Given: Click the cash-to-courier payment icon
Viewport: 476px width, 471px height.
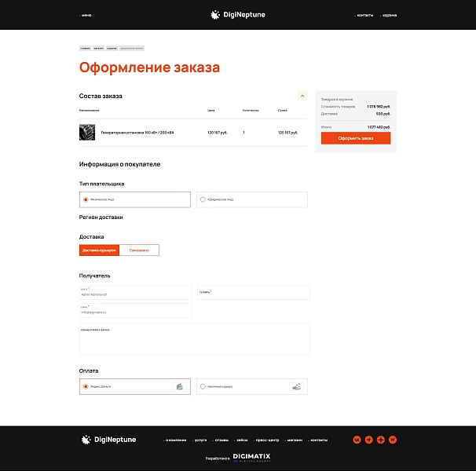Looking at the screenshot, I should coord(296,386).
